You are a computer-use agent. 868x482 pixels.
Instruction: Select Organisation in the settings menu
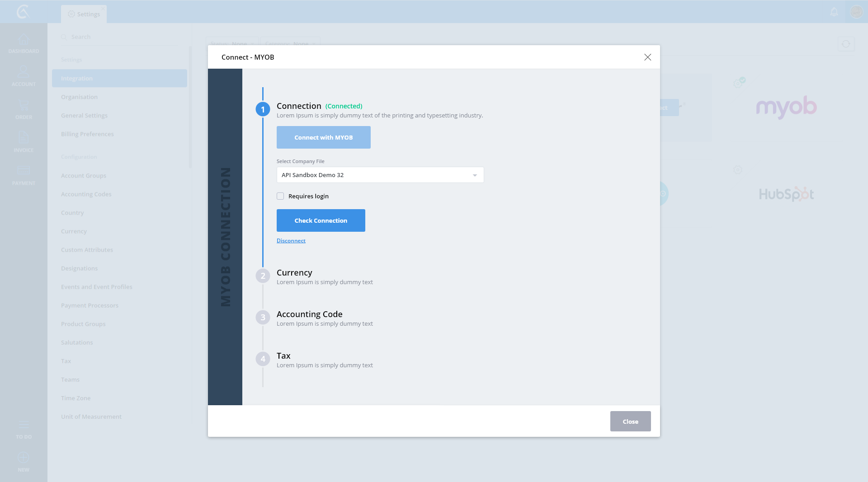tap(79, 97)
